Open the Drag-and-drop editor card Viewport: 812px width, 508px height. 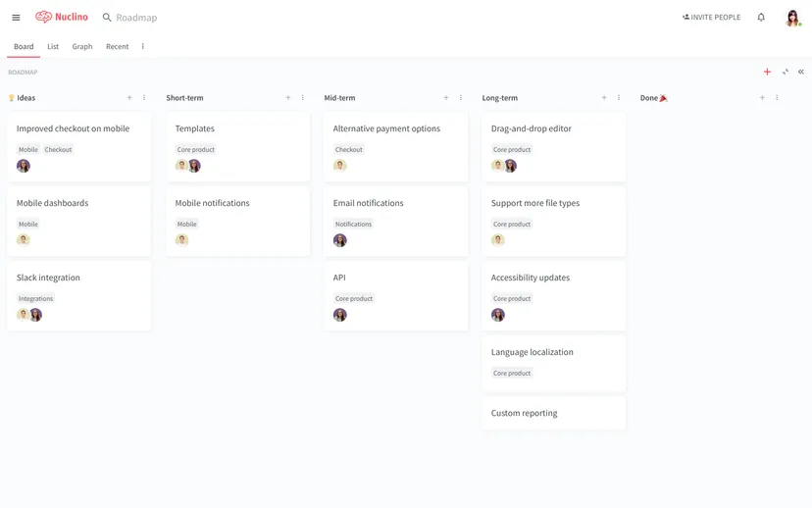tap(553, 146)
